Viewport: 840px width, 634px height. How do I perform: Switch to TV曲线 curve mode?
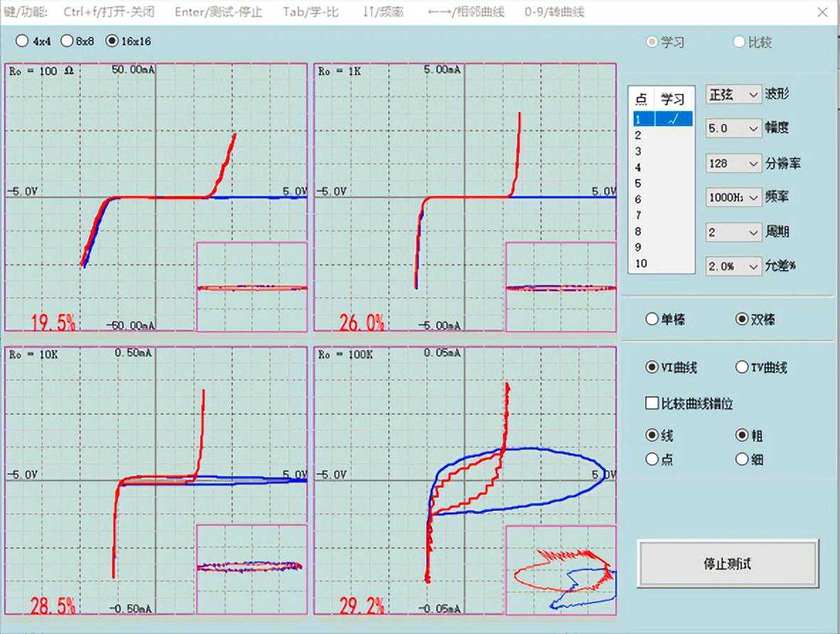click(x=742, y=367)
